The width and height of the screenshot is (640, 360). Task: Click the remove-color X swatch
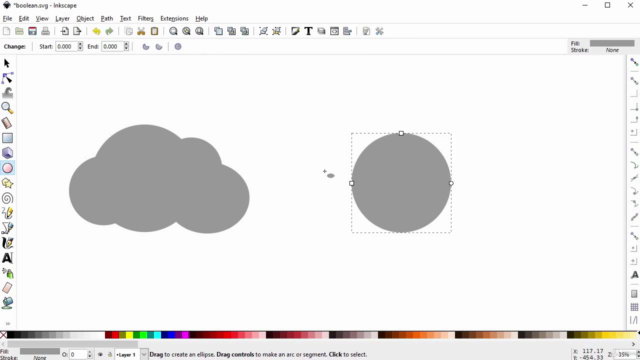pos(3,336)
